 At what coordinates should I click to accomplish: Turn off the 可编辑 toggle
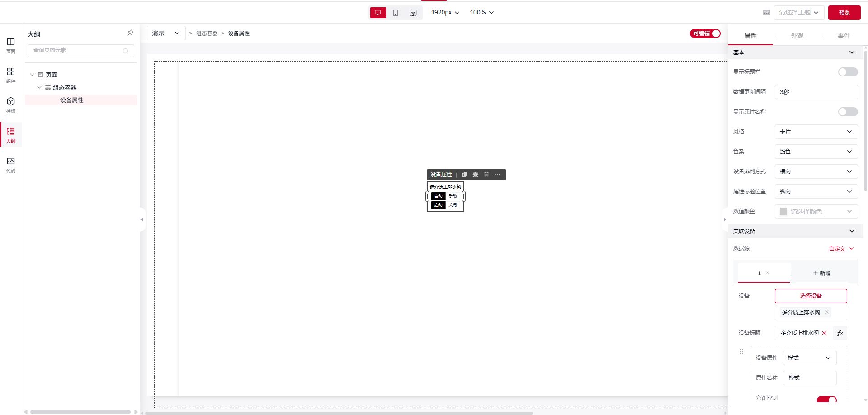click(x=705, y=33)
